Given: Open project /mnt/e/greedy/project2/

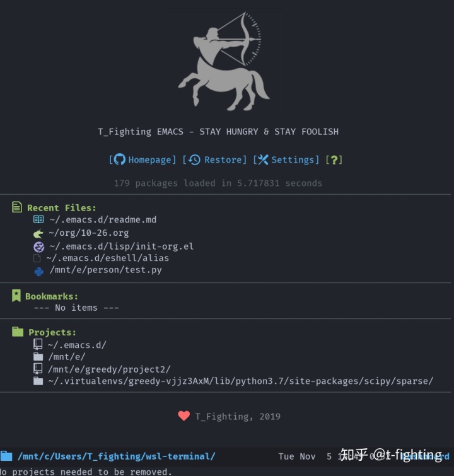Looking at the screenshot, I should pyautogui.click(x=109, y=369).
